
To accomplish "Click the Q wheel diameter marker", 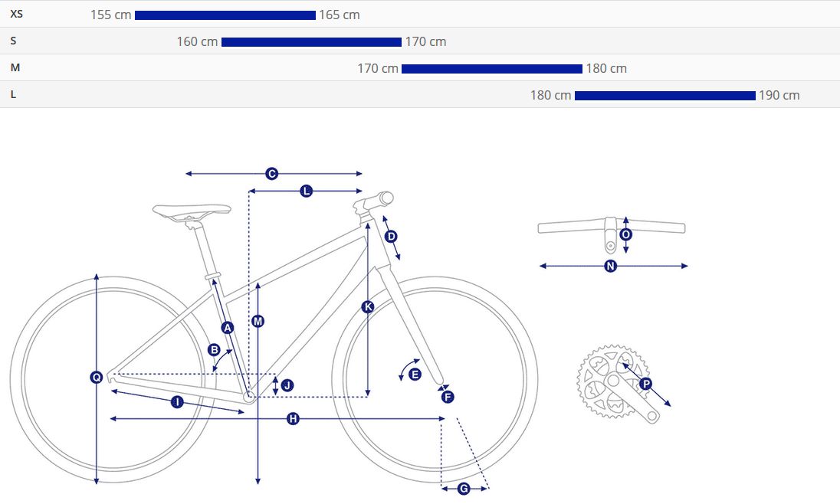I will click(96, 377).
